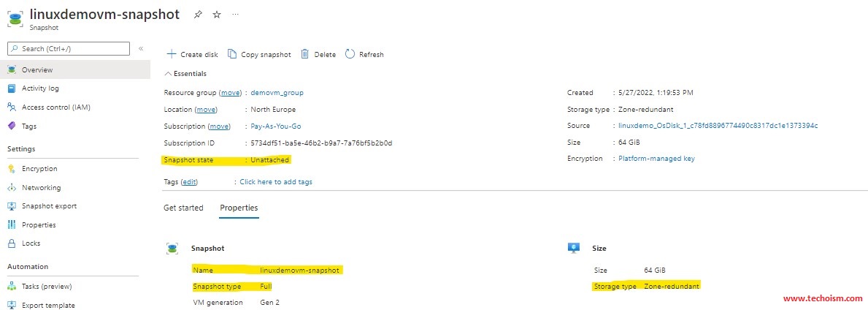Open Snapshot export settings
The width and height of the screenshot is (868, 310).
pyautogui.click(x=49, y=205)
